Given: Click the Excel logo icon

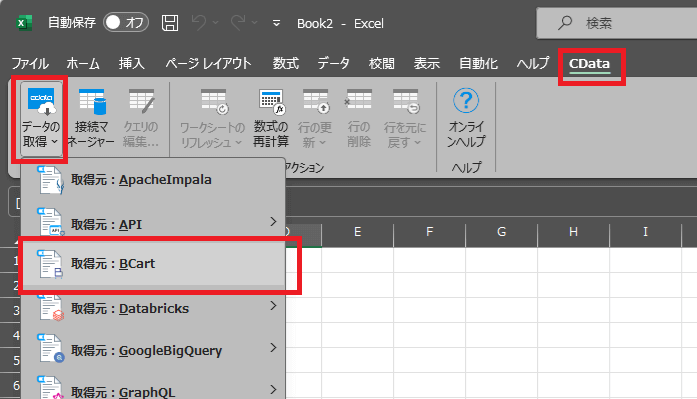Looking at the screenshot, I should (24, 23).
